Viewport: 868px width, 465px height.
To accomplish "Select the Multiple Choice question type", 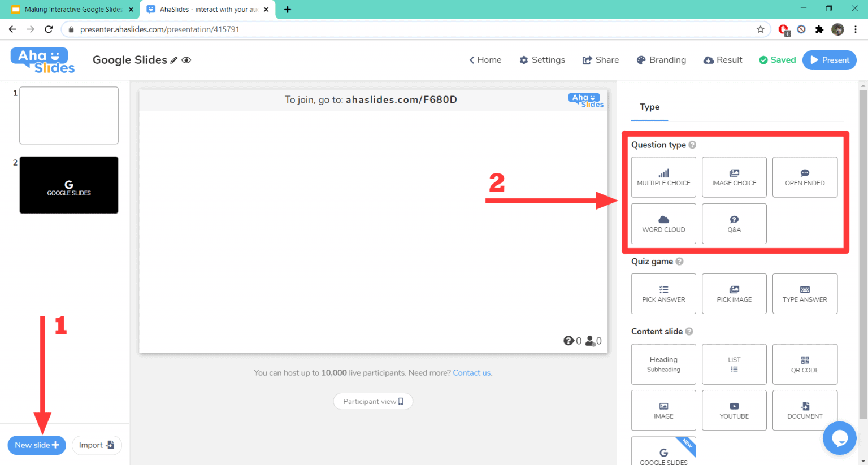I will click(663, 177).
